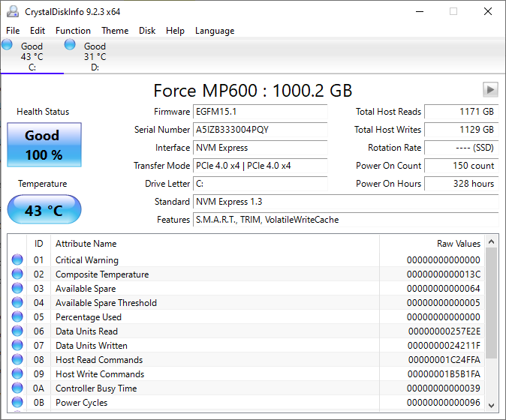Click raw value 00000001B5B1FA
506x420 pixels.
click(x=444, y=374)
